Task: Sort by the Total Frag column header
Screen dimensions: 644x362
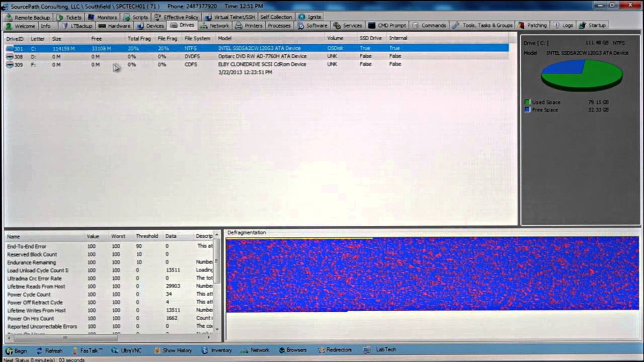Action: click(139, 38)
